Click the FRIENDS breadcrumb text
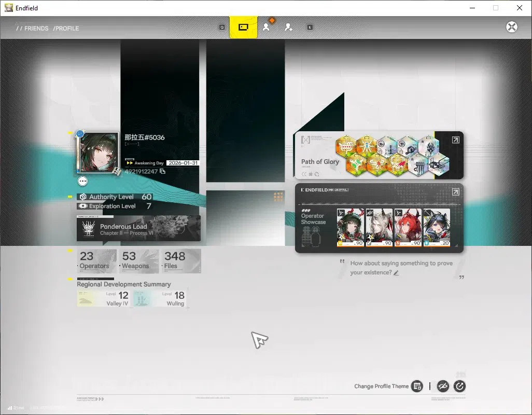Image resolution: width=532 pixels, height=415 pixels. (36, 29)
